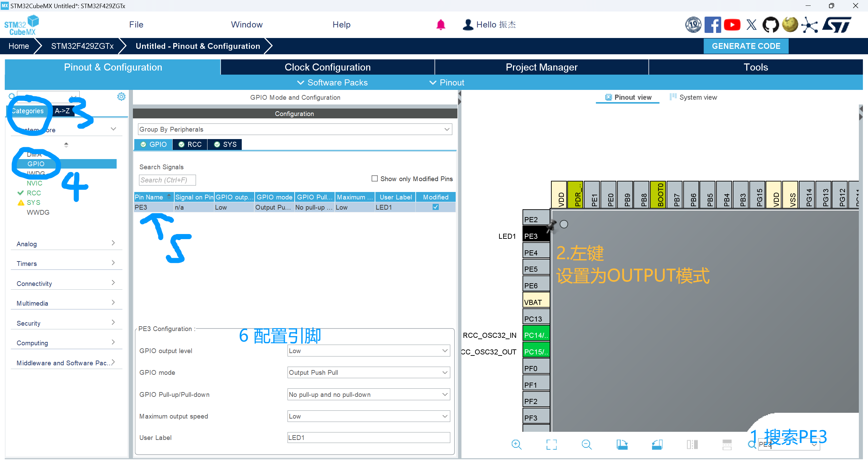Click the User Label field containing LED1

(369, 438)
